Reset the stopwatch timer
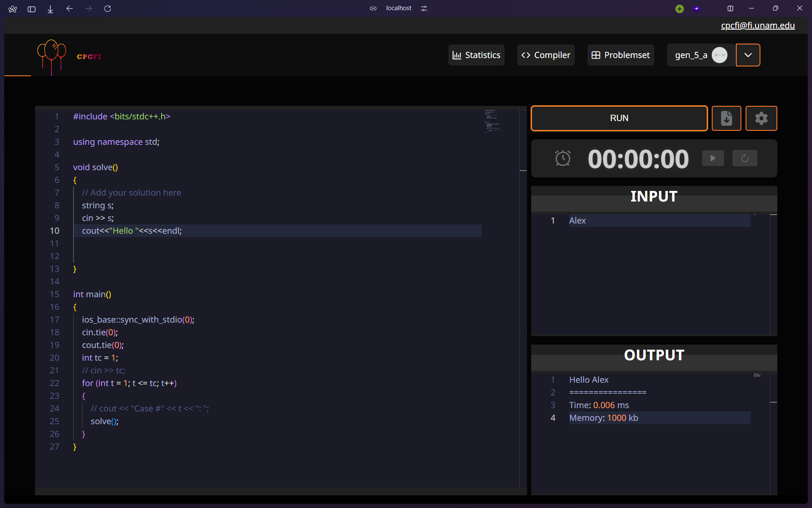Screen dimensions: 812x508 click(744, 158)
